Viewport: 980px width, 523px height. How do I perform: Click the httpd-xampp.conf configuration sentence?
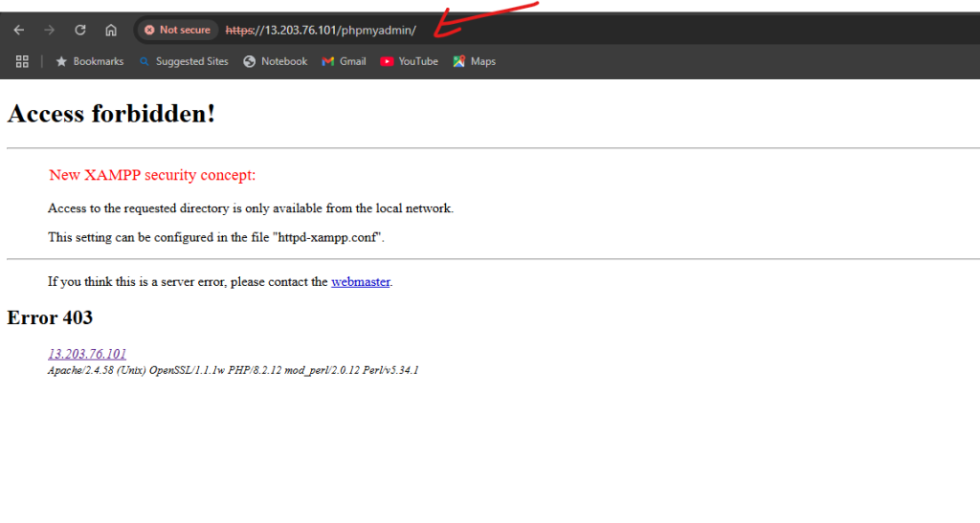tap(216, 237)
